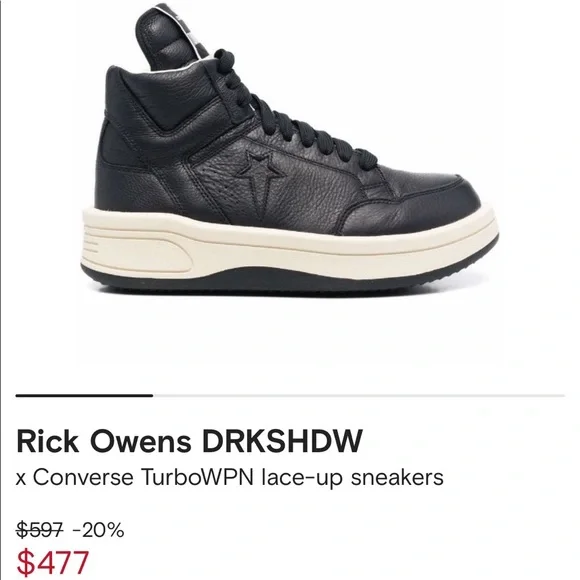580x580 pixels.
Task: Open the Rick Owens DRKSHDW brand heading
Action: (189, 441)
